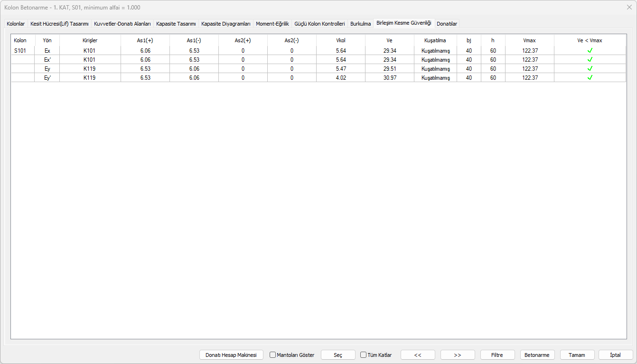
Task: Go to next column with >> button
Action: (458, 355)
